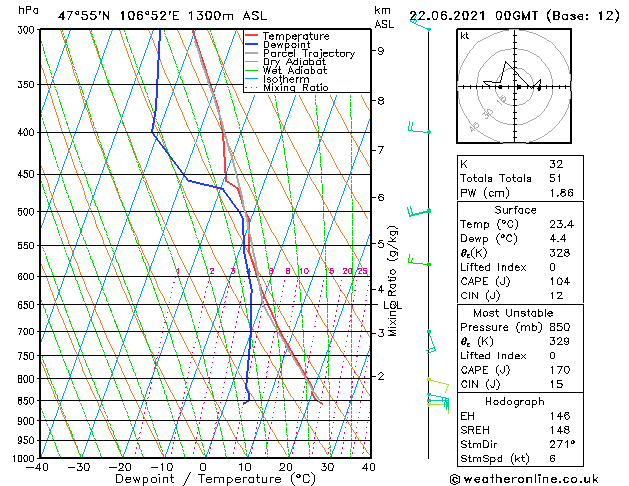Screen dimensions: 629x486
Task: Click the 'hPa' axis unit label
Action: 28,10
